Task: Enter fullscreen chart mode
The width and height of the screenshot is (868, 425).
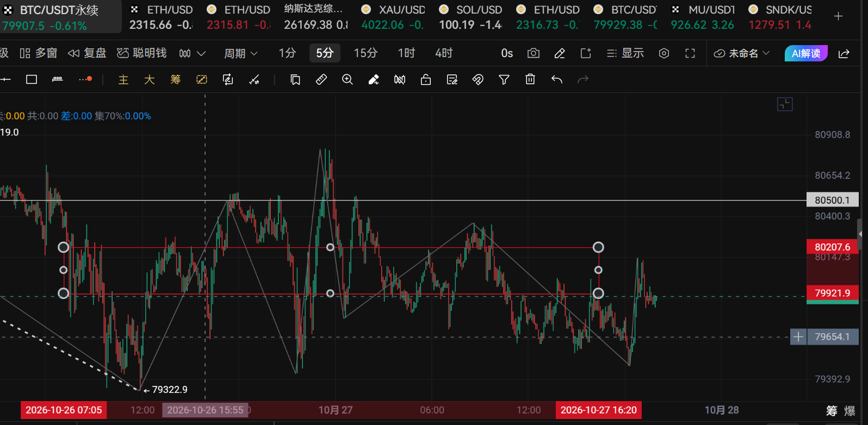Action: tap(690, 53)
